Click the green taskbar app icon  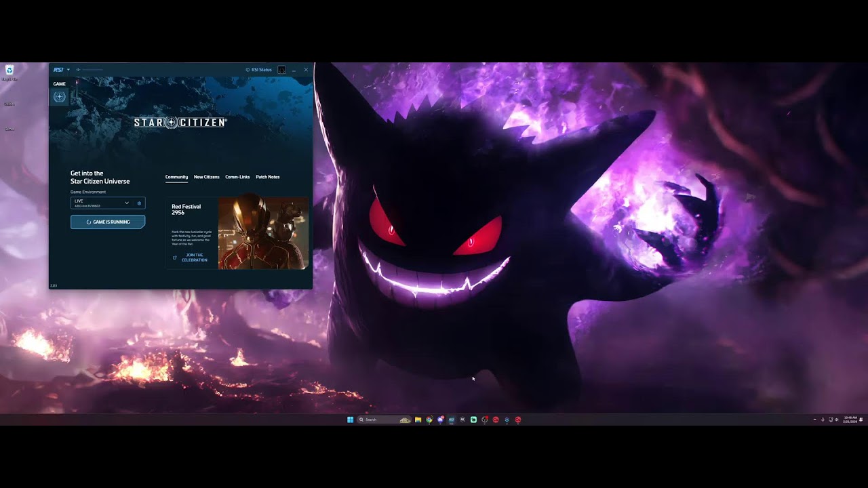pyautogui.click(x=473, y=420)
